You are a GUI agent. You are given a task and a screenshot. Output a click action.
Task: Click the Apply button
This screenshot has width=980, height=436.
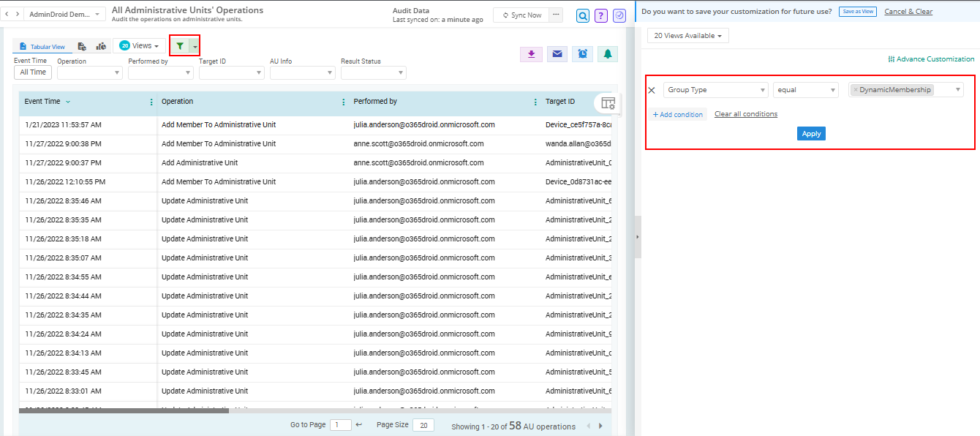[811, 133]
